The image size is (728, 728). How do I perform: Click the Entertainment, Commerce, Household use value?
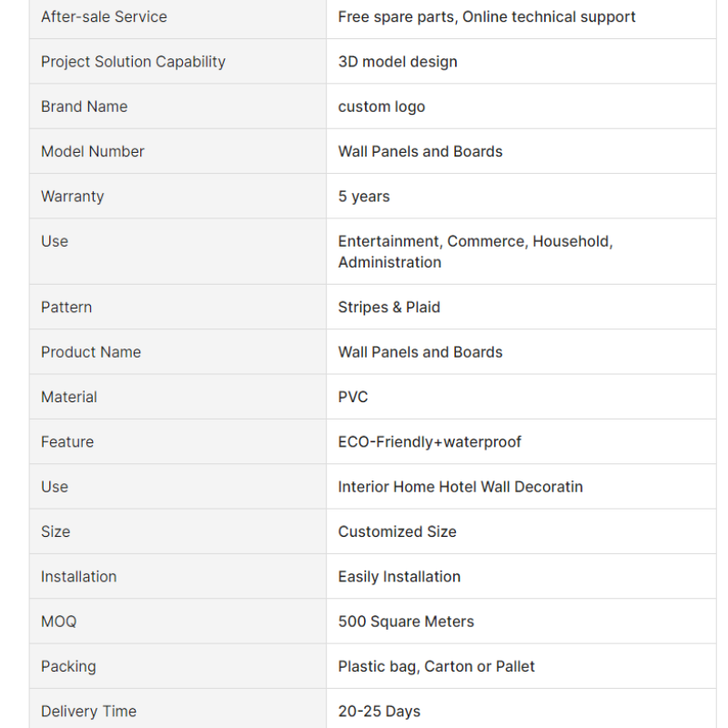pyautogui.click(x=475, y=252)
